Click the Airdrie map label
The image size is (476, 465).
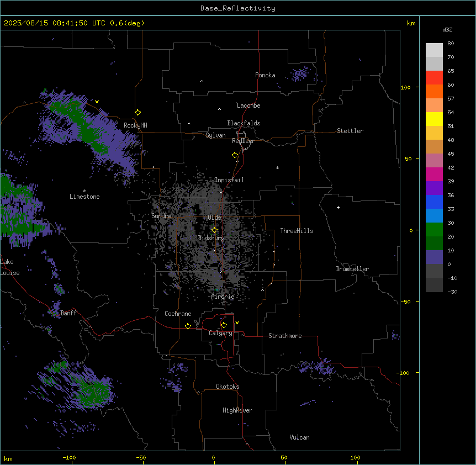point(223,297)
